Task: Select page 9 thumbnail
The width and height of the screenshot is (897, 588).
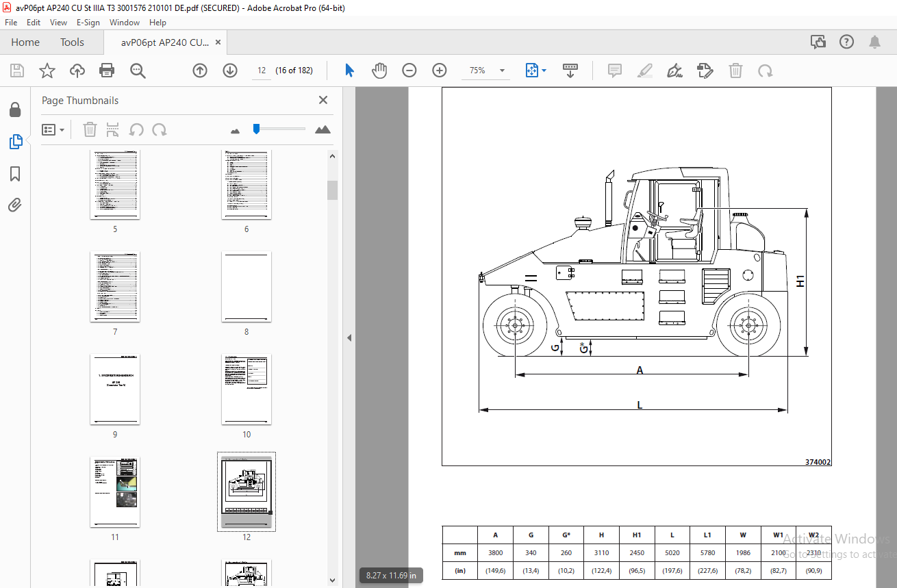Action: tap(115, 389)
